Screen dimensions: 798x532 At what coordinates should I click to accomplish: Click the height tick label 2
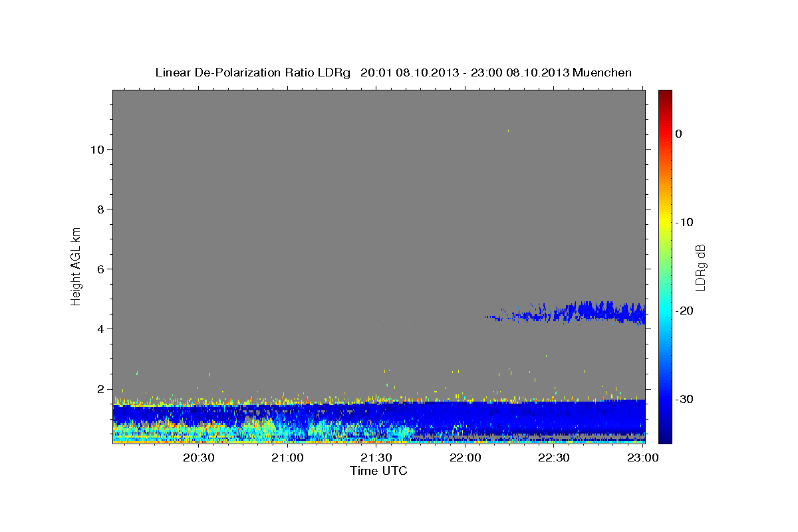[99, 389]
